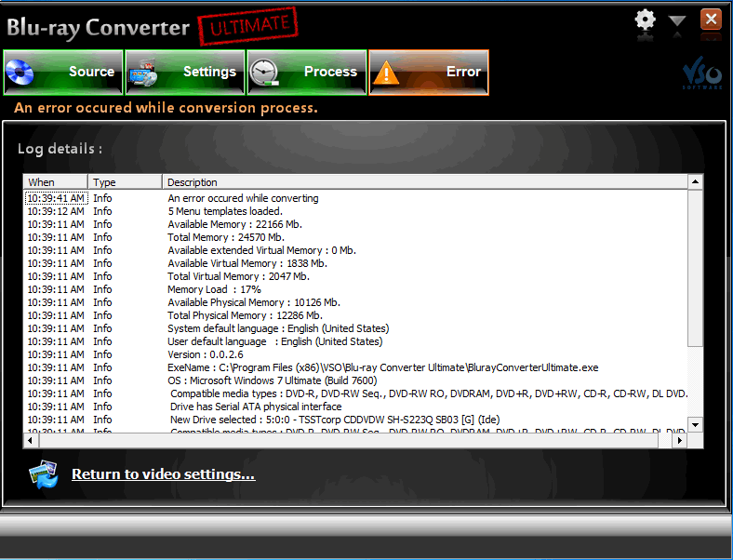Open settings gear icon
This screenshot has height=560, width=733.
pos(646,20)
